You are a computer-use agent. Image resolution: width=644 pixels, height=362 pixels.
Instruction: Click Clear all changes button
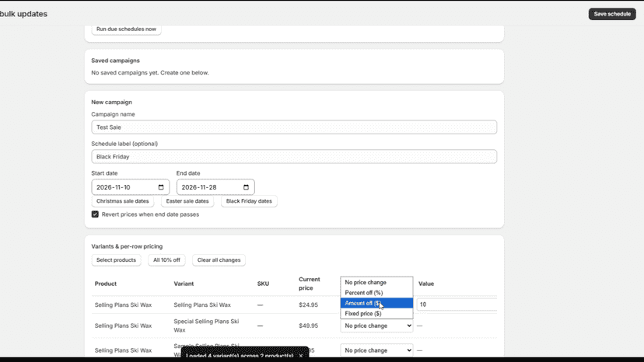click(219, 260)
